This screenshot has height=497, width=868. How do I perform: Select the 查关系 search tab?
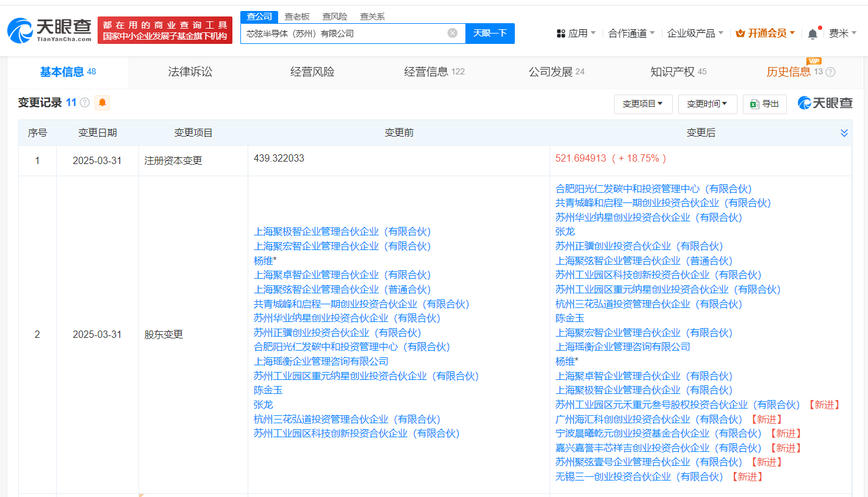[372, 16]
